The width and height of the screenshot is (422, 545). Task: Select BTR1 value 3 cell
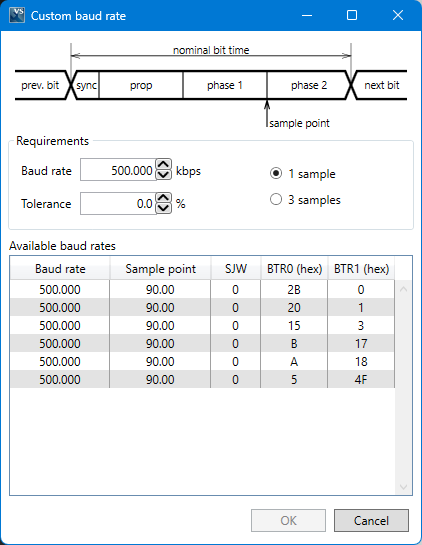(361, 326)
